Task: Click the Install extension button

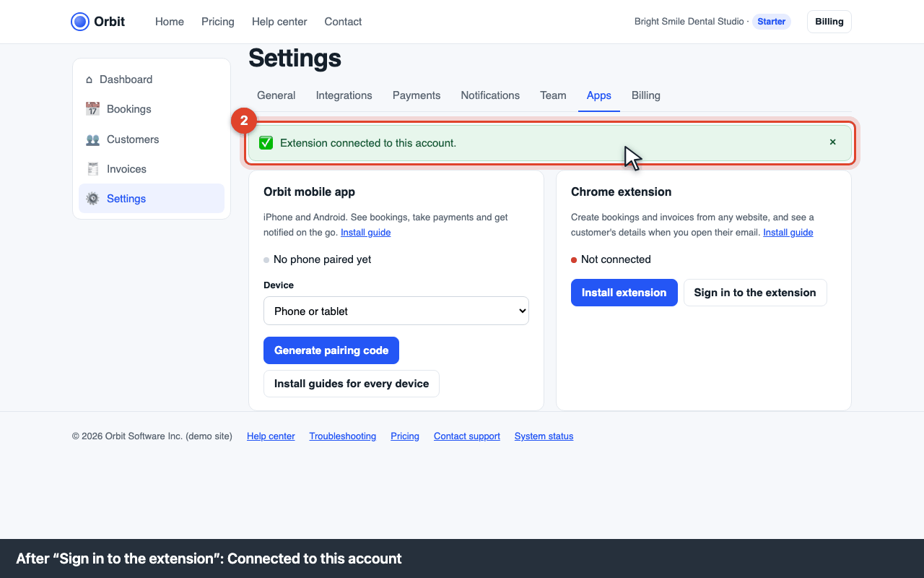Action: click(624, 293)
